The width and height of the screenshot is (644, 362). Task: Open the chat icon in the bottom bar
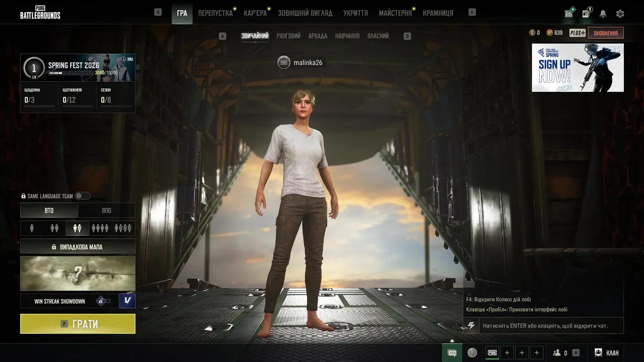click(452, 353)
